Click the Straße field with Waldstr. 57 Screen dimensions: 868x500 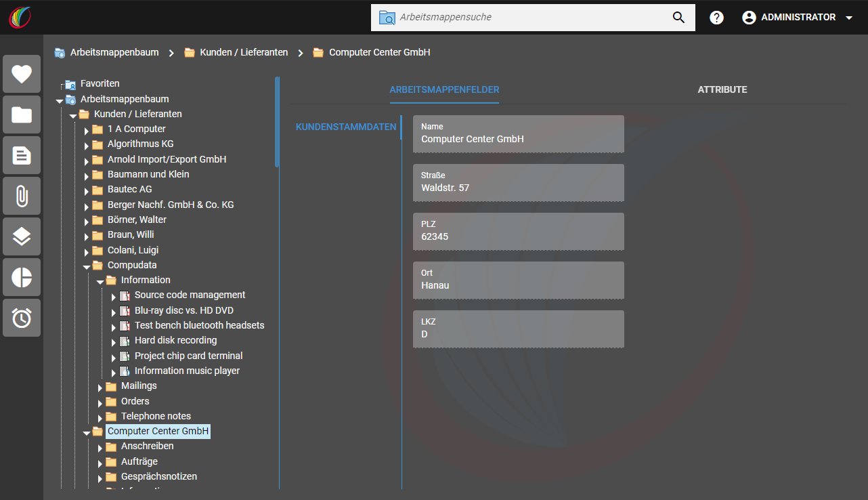click(x=519, y=182)
